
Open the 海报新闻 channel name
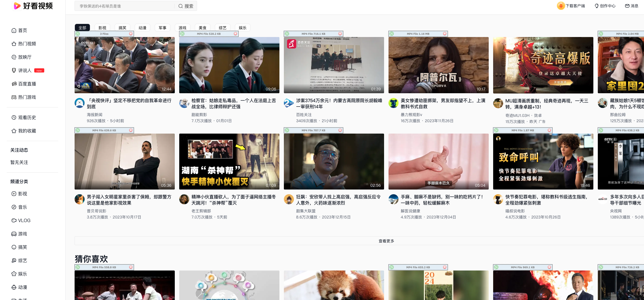[x=95, y=115]
